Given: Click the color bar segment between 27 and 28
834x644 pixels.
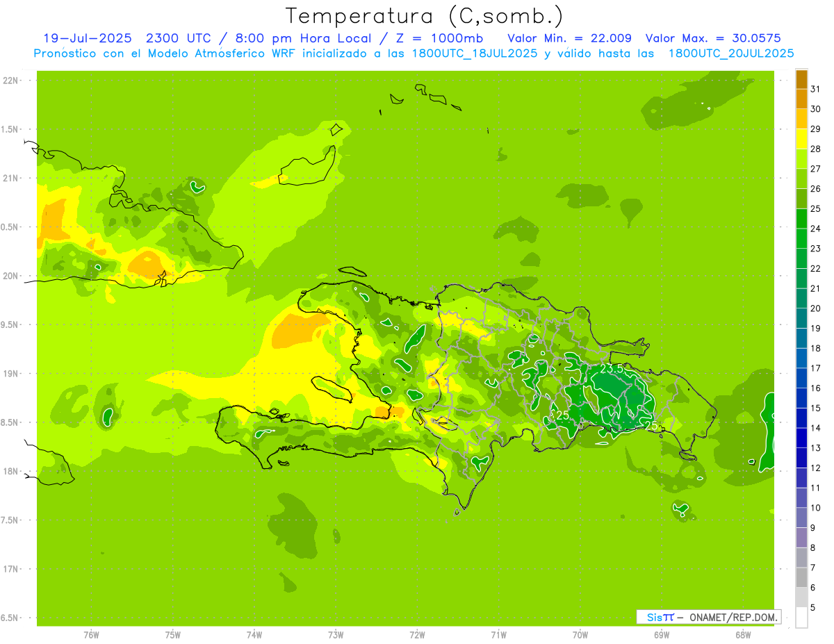Looking at the screenshot, I should [801, 159].
